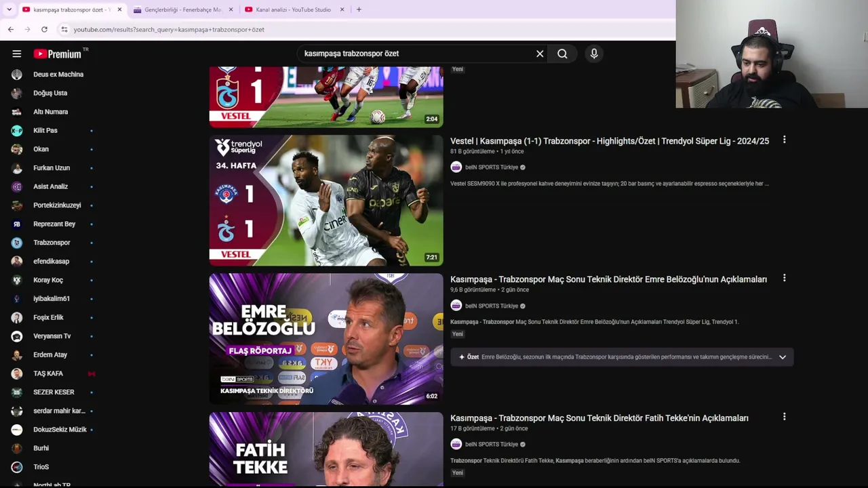868x488 pixels.
Task: Open Koray Koç channel avatar
Action: (17, 280)
